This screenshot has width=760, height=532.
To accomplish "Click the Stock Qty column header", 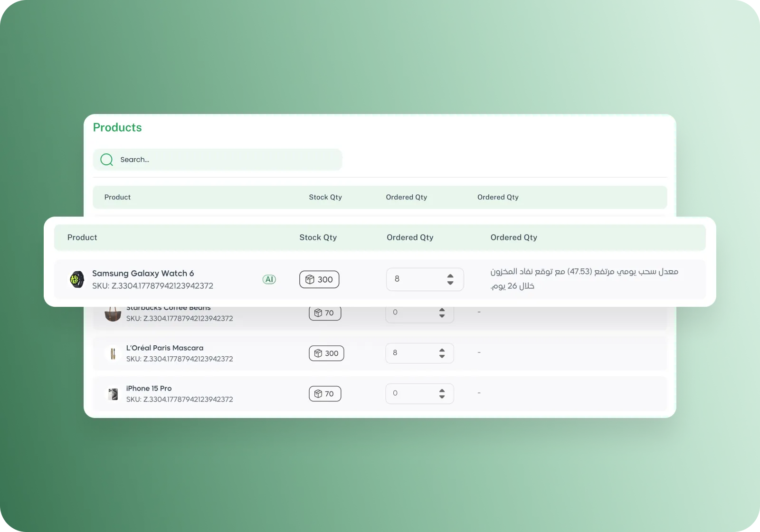I will click(318, 237).
